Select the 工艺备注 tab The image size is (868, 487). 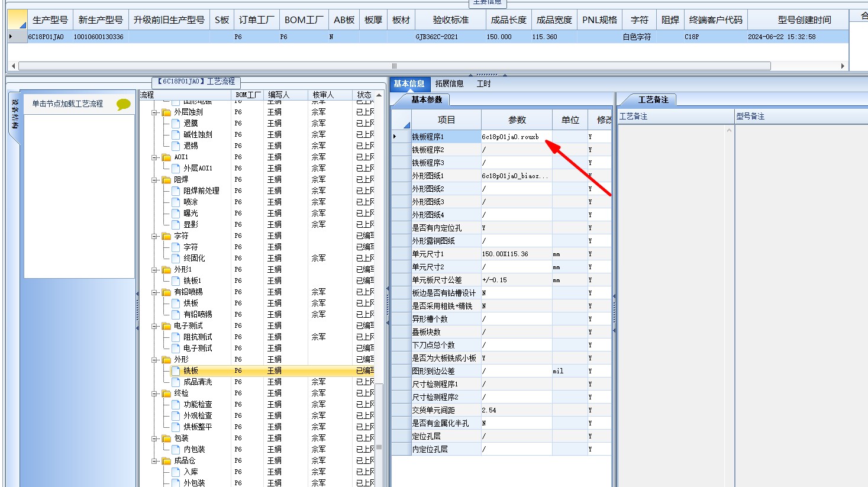(x=653, y=99)
